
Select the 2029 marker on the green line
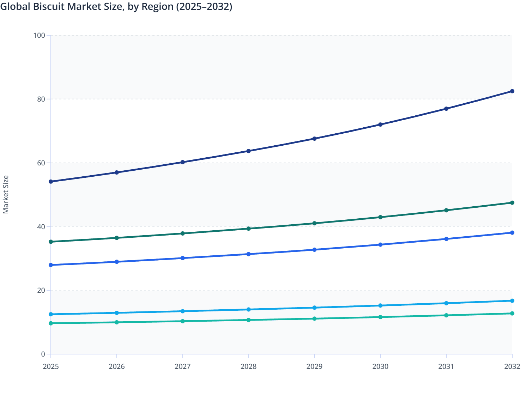pyautogui.click(x=314, y=223)
